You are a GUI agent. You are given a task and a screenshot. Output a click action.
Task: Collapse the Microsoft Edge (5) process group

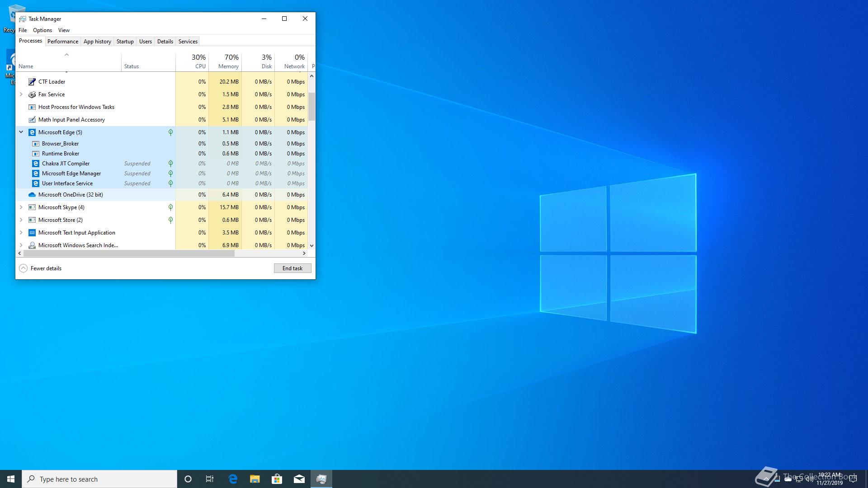(21, 132)
